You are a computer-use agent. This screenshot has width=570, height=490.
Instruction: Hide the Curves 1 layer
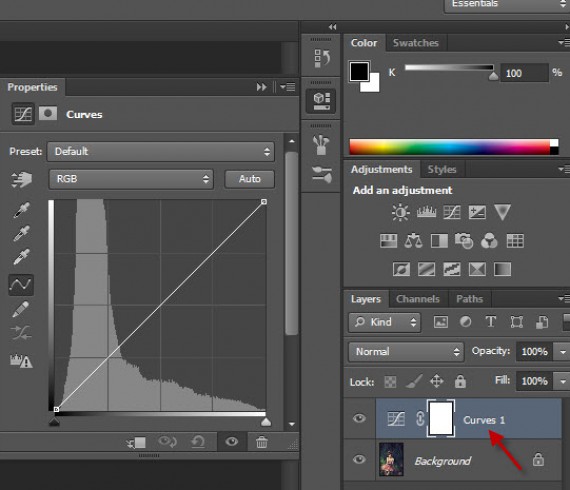(359, 418)
